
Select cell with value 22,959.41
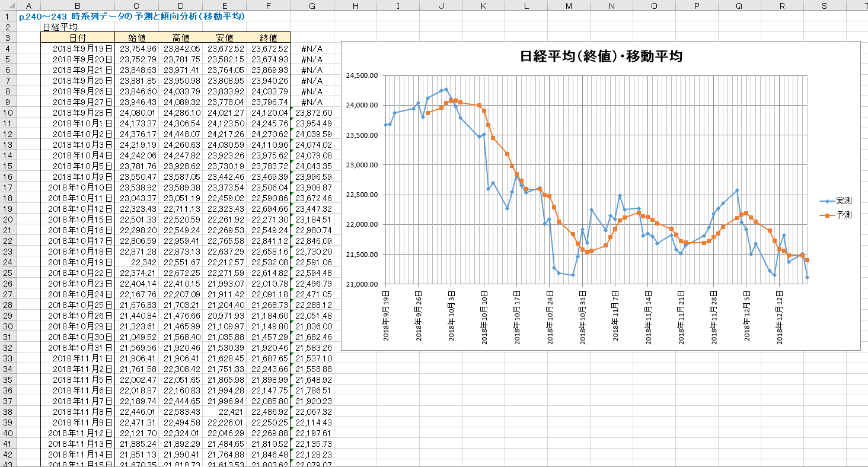(x=180, y=240)
